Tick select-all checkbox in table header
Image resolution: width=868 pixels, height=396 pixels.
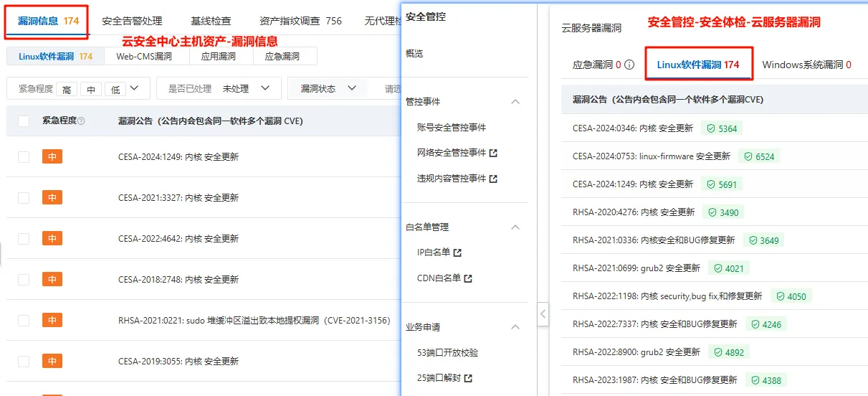click(24, 121)
